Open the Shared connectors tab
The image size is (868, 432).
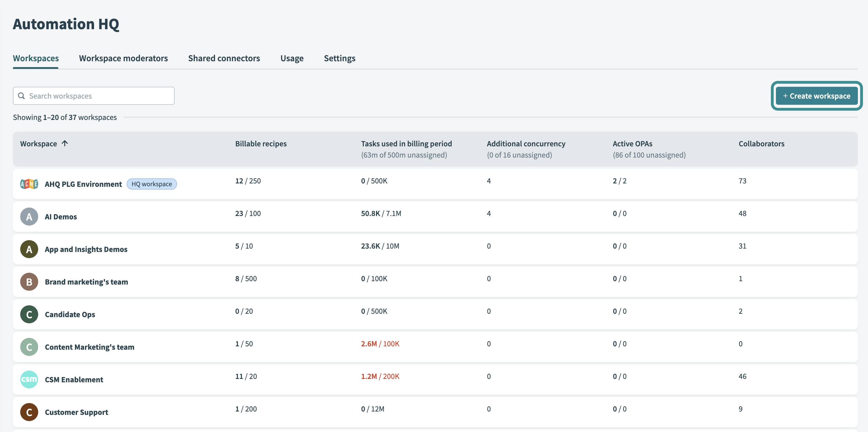[224, 58]
